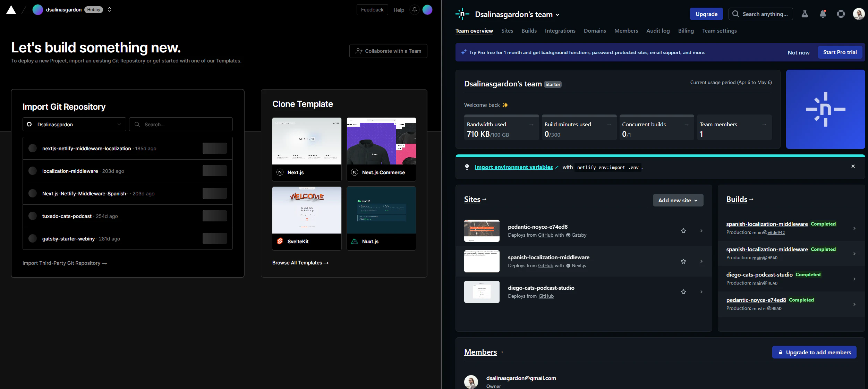The image size is (868, 389).
Task: Click the Nuxt.js logo icon
Action: coord(355,241)
